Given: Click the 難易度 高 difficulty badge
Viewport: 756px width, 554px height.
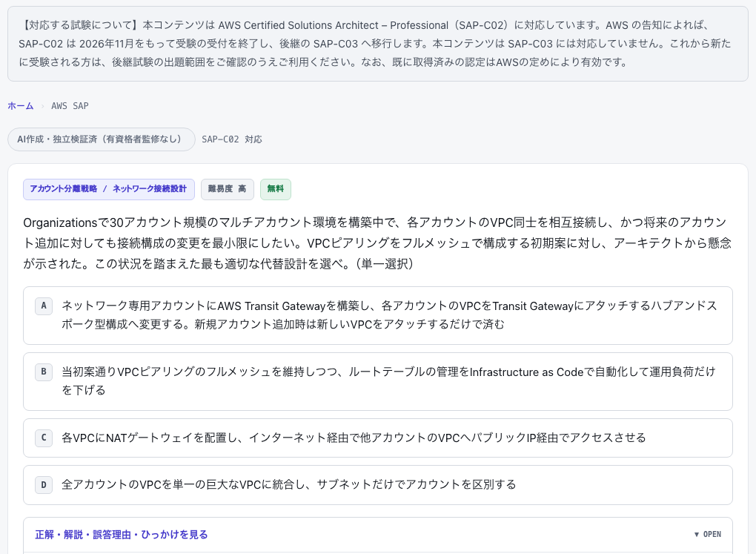Looking at the screenshot, I should point(227,188).
